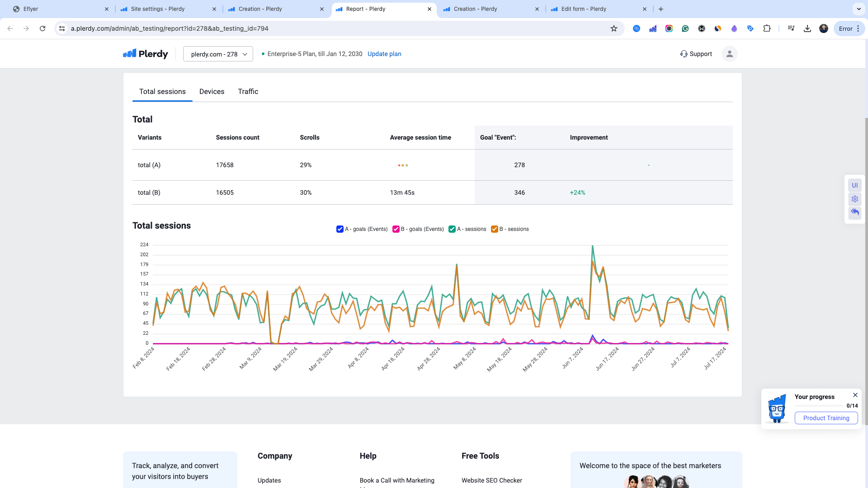The height and width of the screenshot is (488, 868).
Task: Click the third right sidebar panel icon
Action: pyautogui.click(x=855, y=212)
